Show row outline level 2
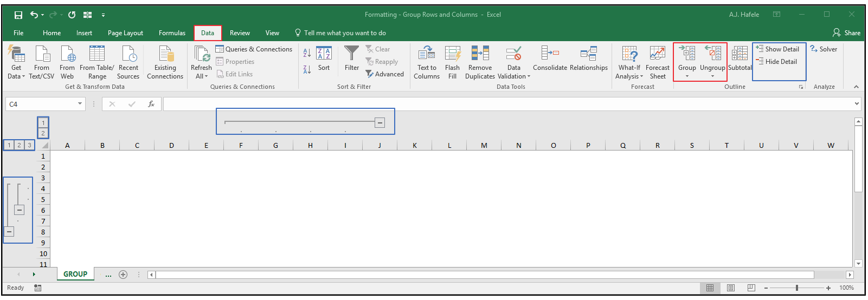The image size is (868, 300). click(19, 145)
